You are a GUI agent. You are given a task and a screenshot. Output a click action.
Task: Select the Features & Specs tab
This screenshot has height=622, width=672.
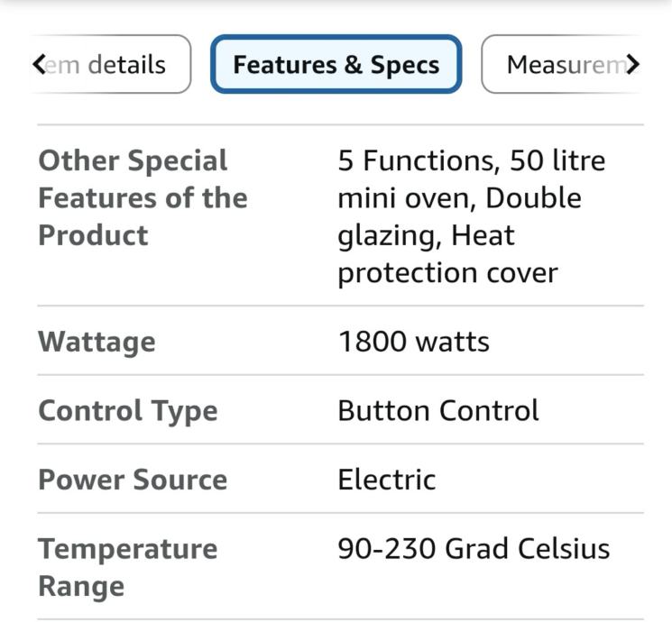pyautogui.click(x=336, y=65)
